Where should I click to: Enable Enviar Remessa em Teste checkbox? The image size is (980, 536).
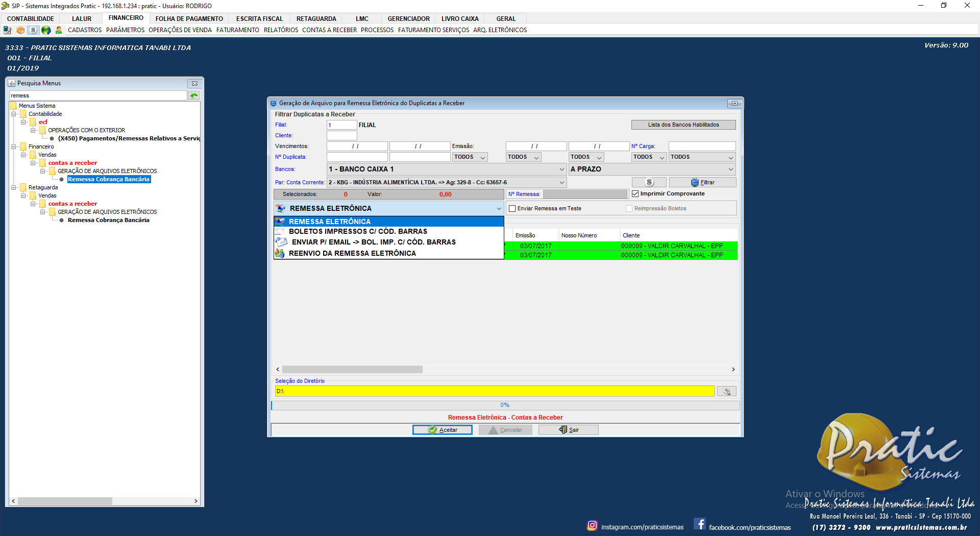pos(512,209)
